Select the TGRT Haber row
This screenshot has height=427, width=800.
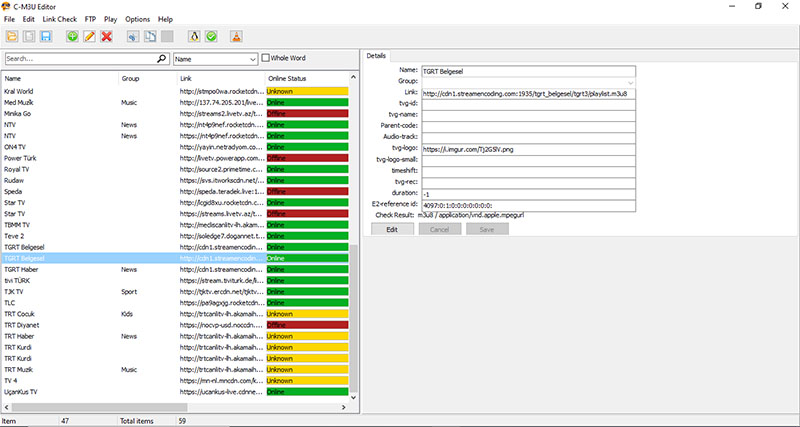click(x=176, y=269)
